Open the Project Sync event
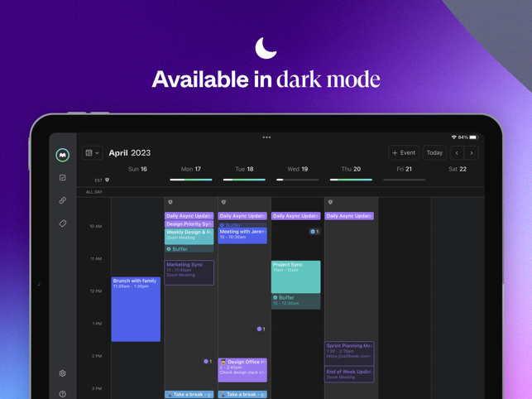Screen dimensions: 532x399 (296, 276)
